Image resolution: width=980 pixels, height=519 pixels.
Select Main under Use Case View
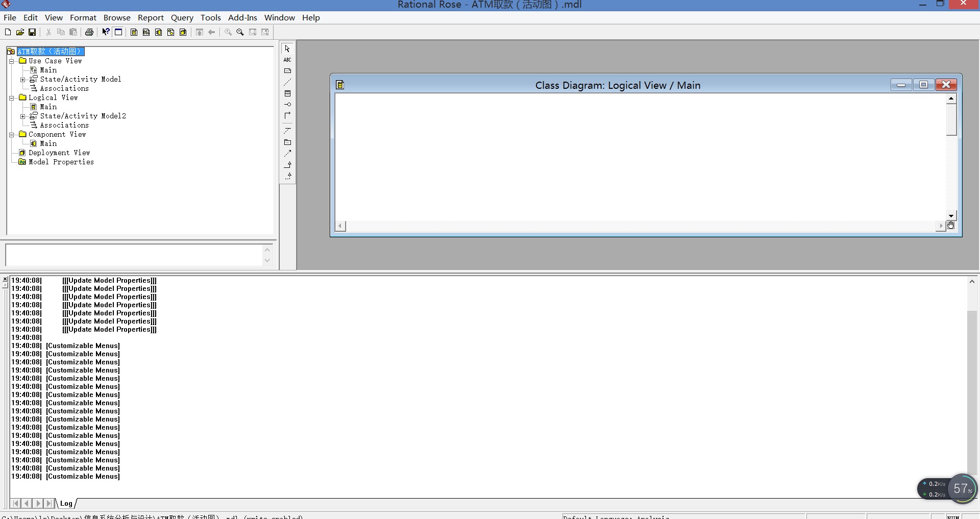(48, 70)
